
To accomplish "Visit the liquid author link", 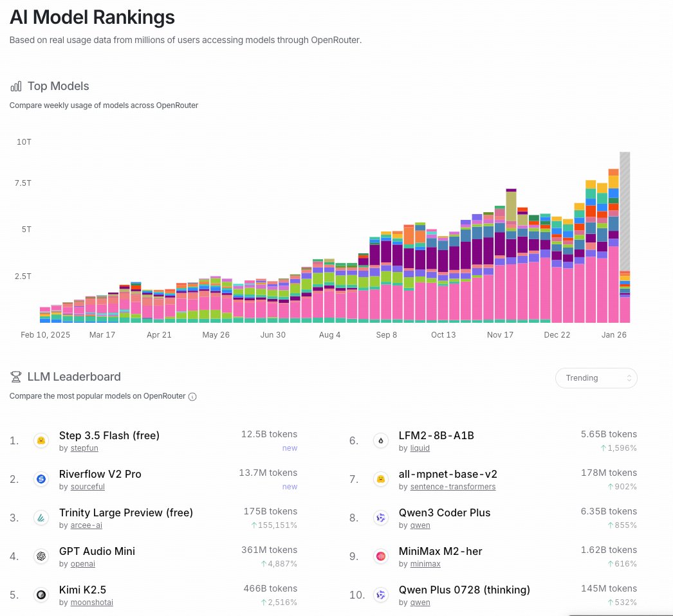I will 419,448.
